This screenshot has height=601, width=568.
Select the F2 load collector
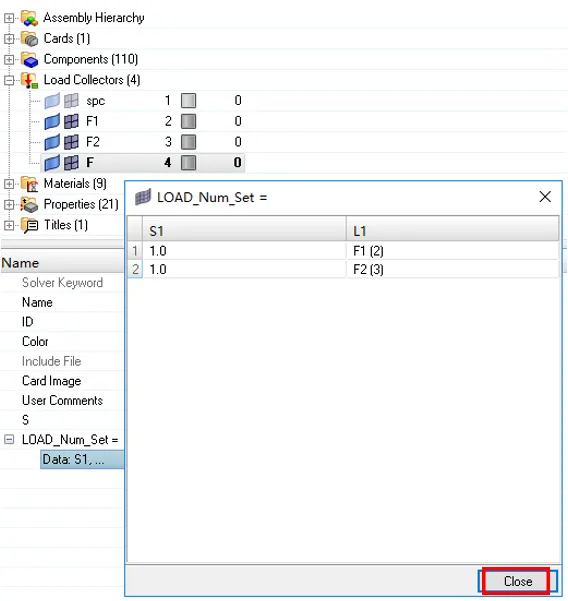[x=93, y=142]
